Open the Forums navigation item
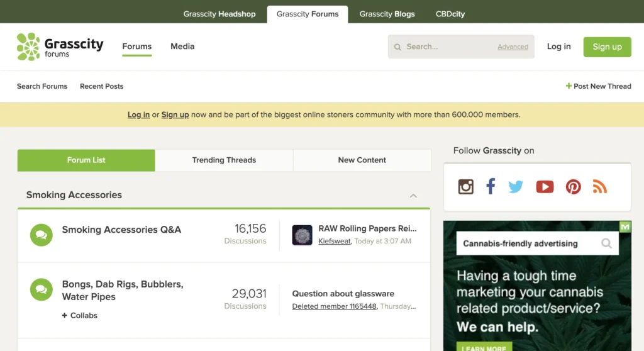 [136, 47]
